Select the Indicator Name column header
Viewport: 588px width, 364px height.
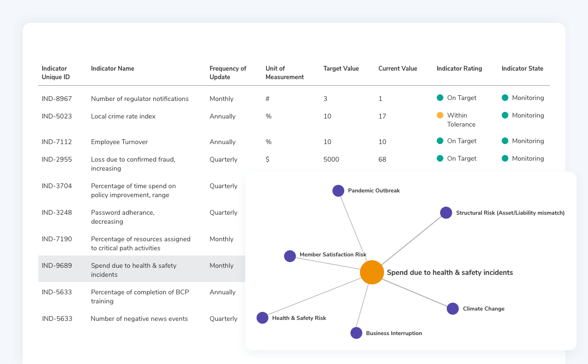pyautogui.click(x=112, y=68)
